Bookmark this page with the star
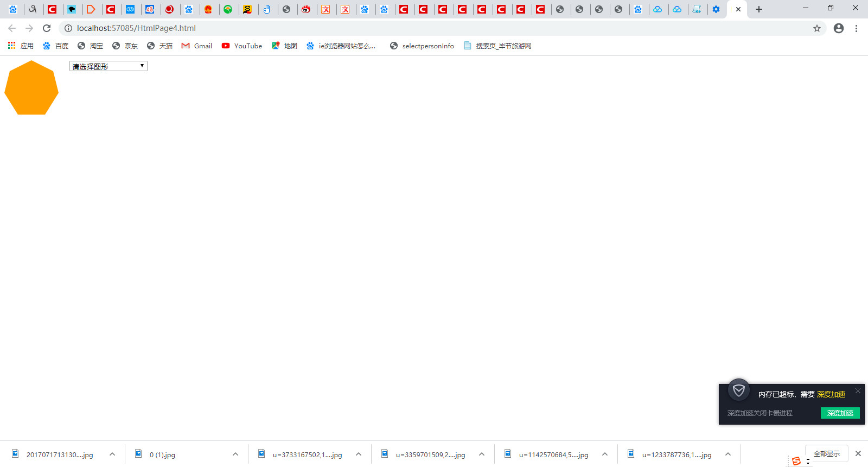Image resolution: width=868 pixels, height=467 pixels. pyautogui.click(x=817, y=28)
